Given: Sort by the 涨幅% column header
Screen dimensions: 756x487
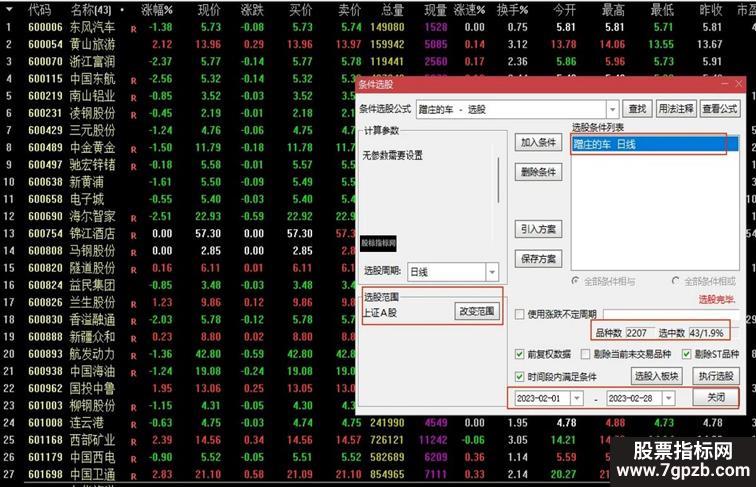Looking at the screenshot, I should click(x=157, y=9).
